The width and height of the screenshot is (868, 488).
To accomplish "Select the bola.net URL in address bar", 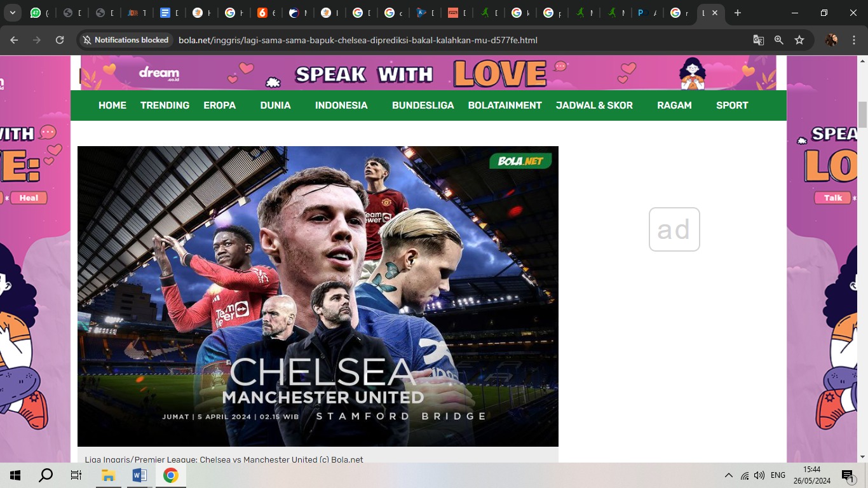I will coord(358,40).
